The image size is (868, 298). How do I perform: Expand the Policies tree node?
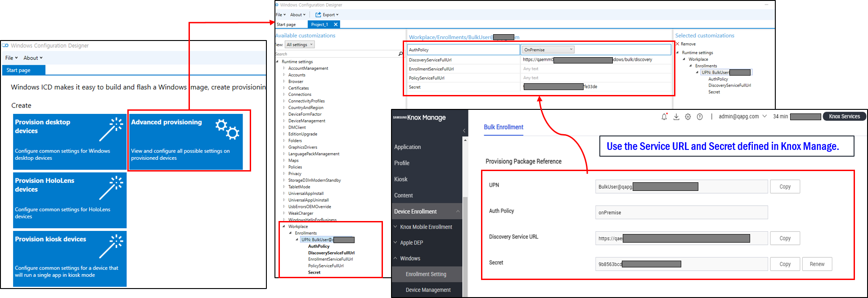coord(284,167)
